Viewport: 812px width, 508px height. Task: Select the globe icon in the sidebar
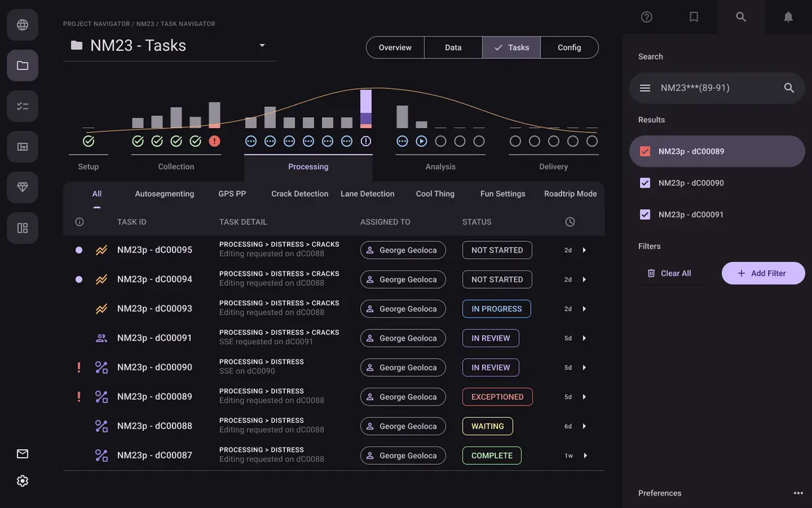[22, 24]
